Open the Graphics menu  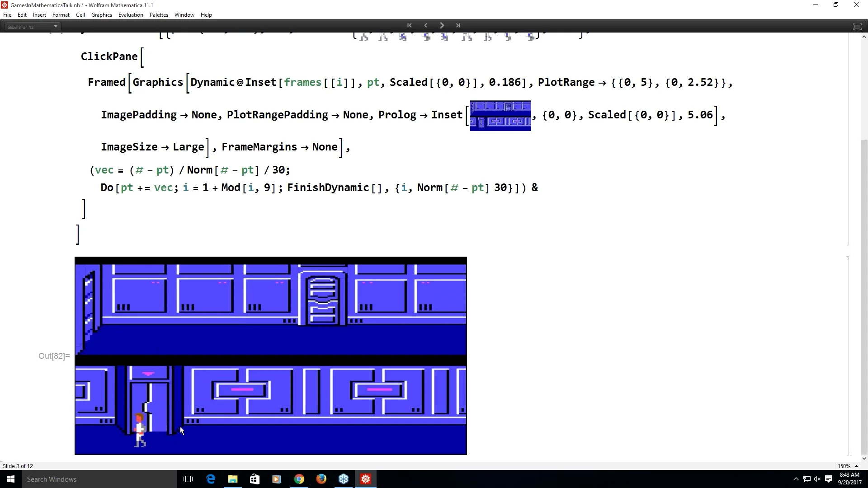pyautogui.click(x=101, y=15)
